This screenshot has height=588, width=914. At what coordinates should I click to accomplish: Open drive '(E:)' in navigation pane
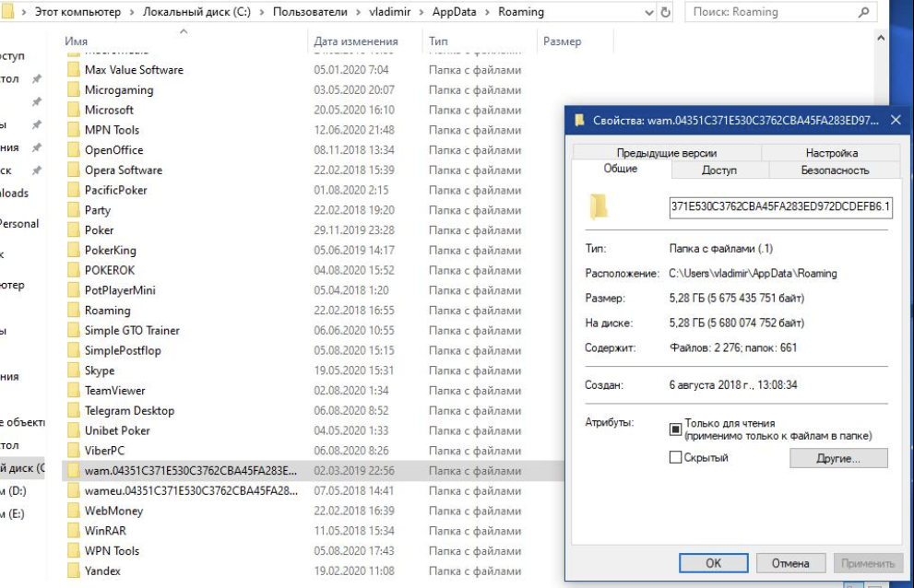coord(14,513)
